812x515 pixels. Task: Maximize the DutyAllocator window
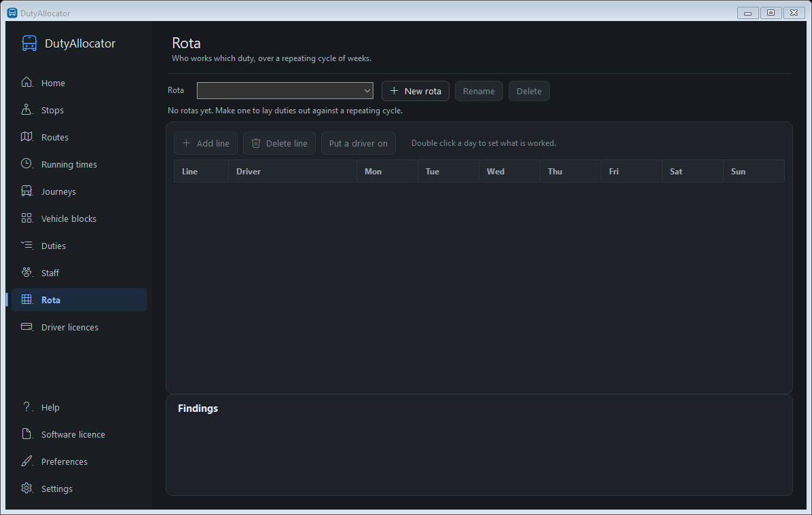tap(771, 13)
